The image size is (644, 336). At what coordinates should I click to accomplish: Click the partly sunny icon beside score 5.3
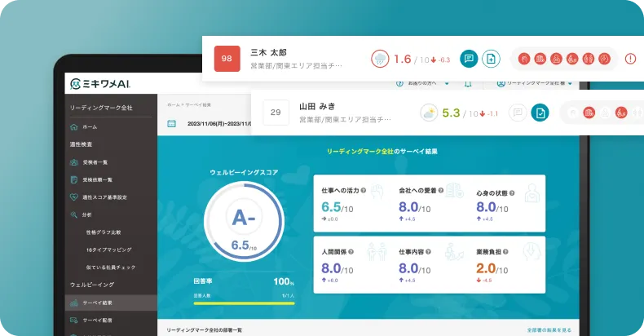pyautogui.click(x=429, y=113)
